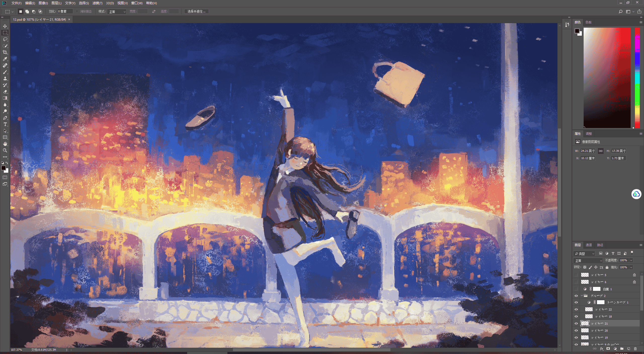Hide the レイヤー 21 layer
Viewport: 644px width, 354px height.
(x=576, y=324)
